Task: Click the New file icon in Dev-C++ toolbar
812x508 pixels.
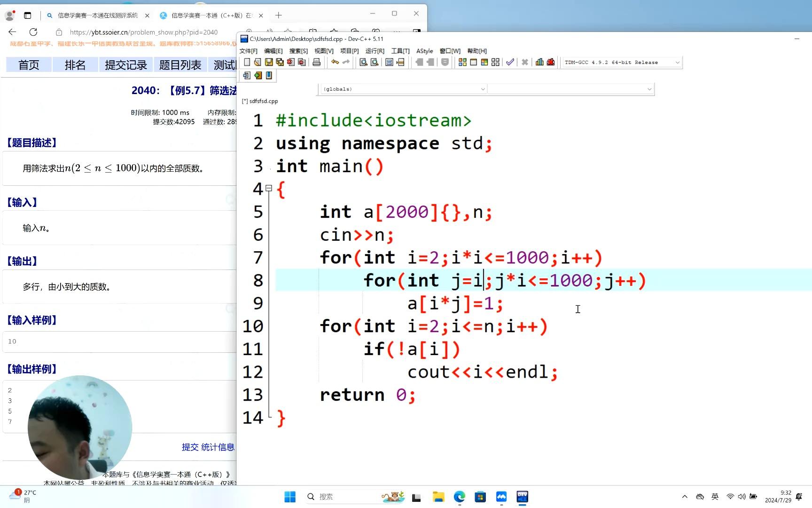Action: click(247, 62)
